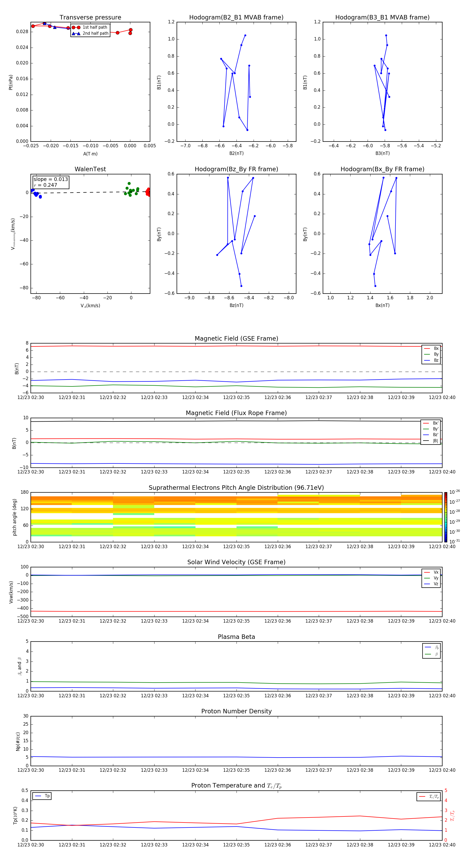Click the "V_remaining(km/s)" y-axis label
473x868 pixels.
(13, 234)
